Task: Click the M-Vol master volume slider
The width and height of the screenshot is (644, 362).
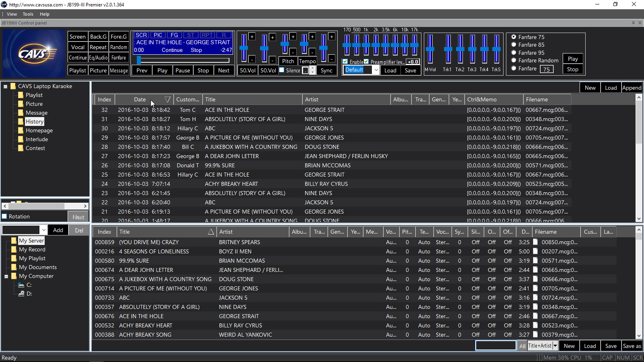Action: 430,49
